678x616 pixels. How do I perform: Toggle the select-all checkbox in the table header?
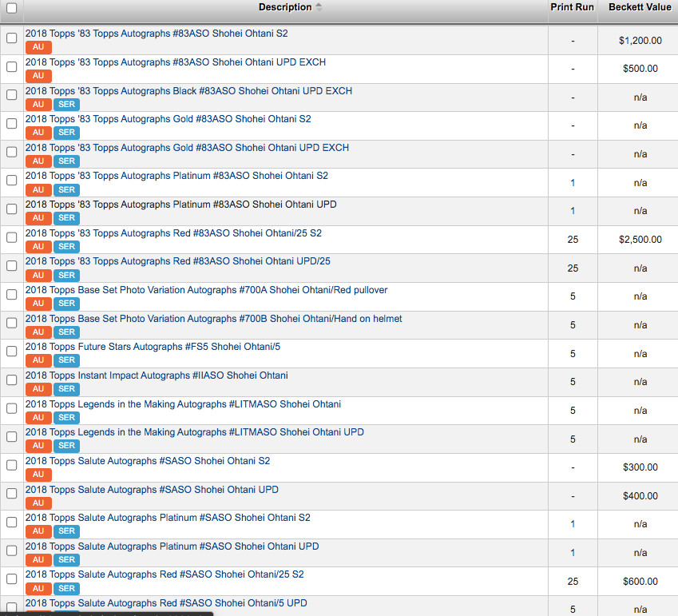pos(12,8)
